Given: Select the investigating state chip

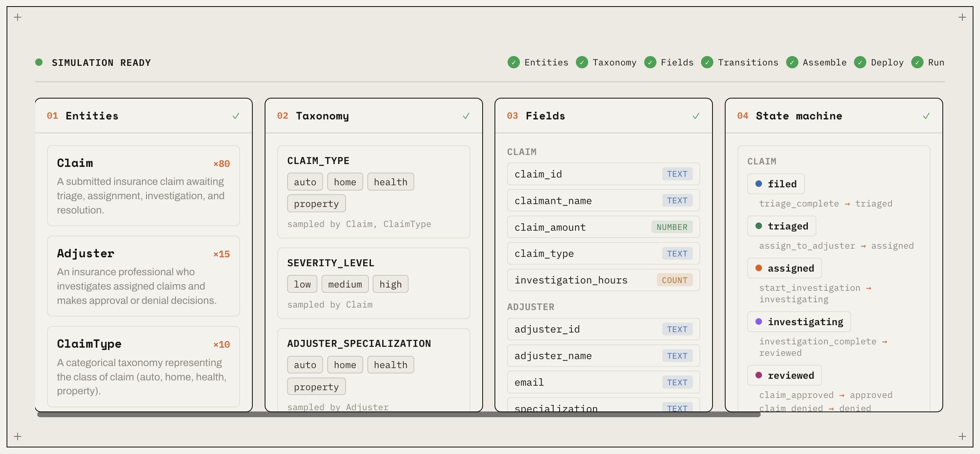Looking at the screenshot, I should [x=799, y=322].
